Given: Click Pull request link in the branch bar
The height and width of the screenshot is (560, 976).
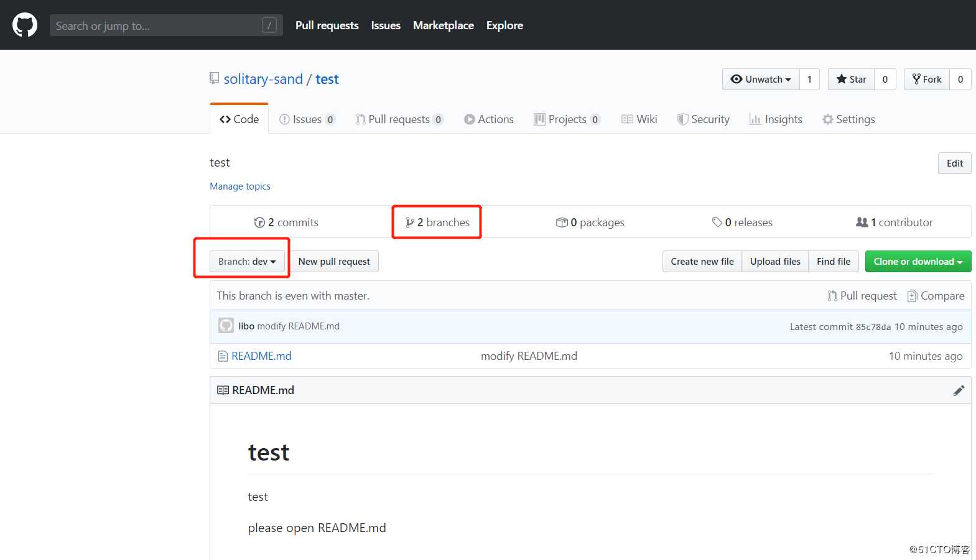Looking at the screenshot, I should (x=862, y=296).
